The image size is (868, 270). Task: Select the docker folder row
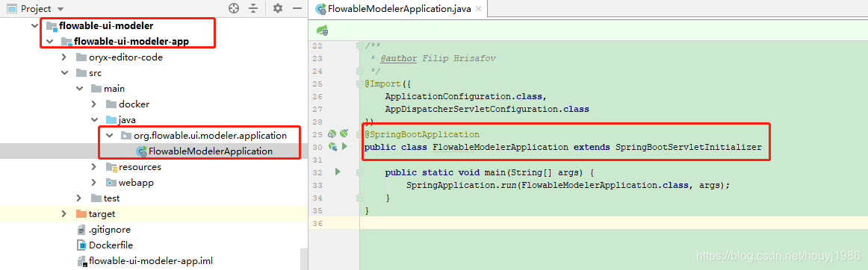(x=134, y=104)
